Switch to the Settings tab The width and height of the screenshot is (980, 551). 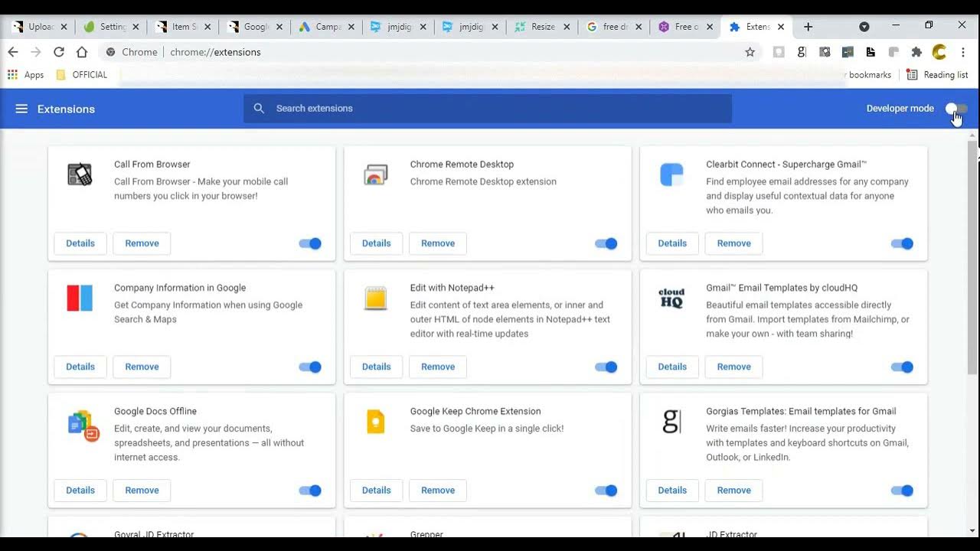coord(112,27)
